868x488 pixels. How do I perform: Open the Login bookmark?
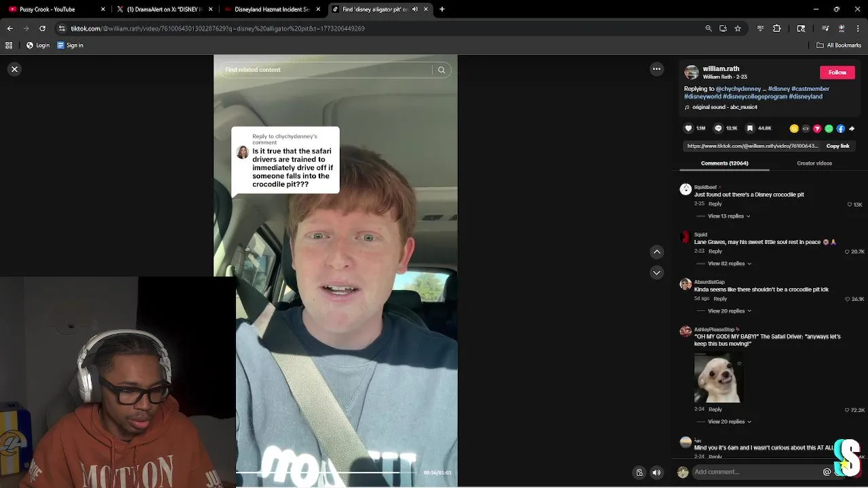[x=39, y=45]
